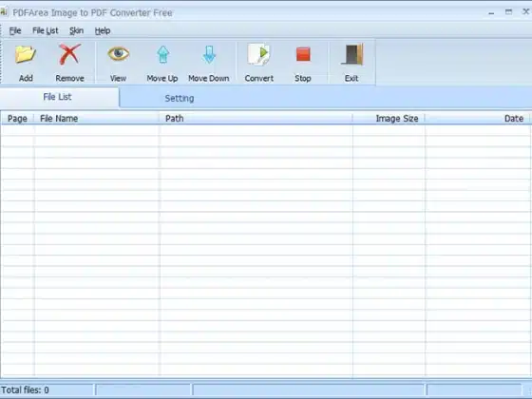The width and height of the screenshot is (532, 399).
Task: Click the red X Remove icon
Action: 70,54
